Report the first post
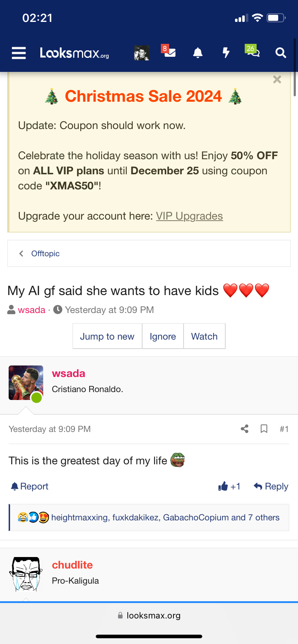298x644 pixels. (30, 486)
